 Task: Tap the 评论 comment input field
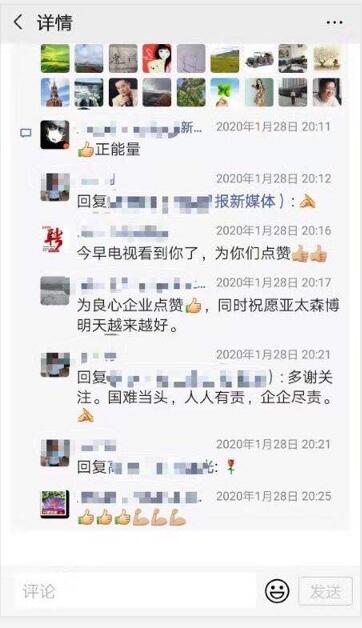coord(135,591)
